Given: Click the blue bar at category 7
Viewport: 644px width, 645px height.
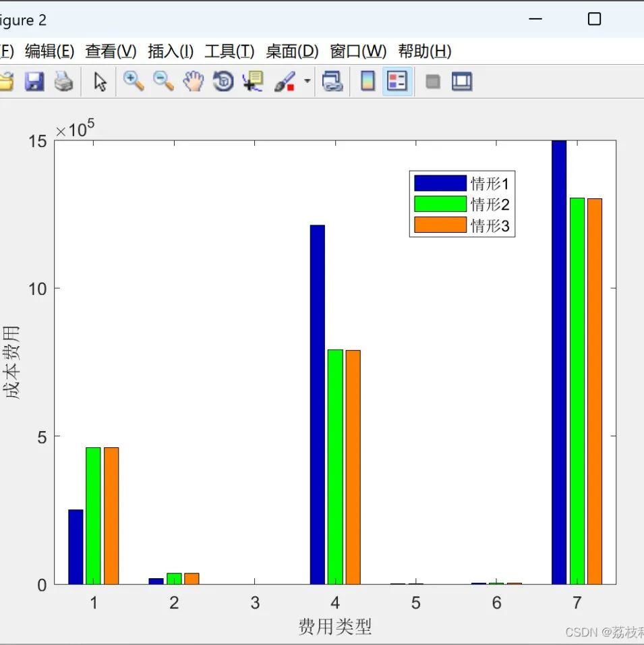Looking at the screenshot, I should [x=559, y=362].
